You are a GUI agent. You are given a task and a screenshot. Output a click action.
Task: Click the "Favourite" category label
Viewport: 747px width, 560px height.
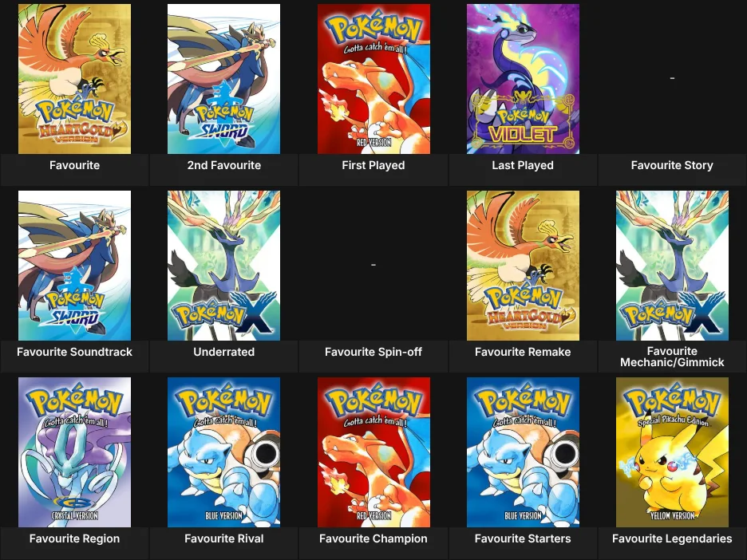74,165
